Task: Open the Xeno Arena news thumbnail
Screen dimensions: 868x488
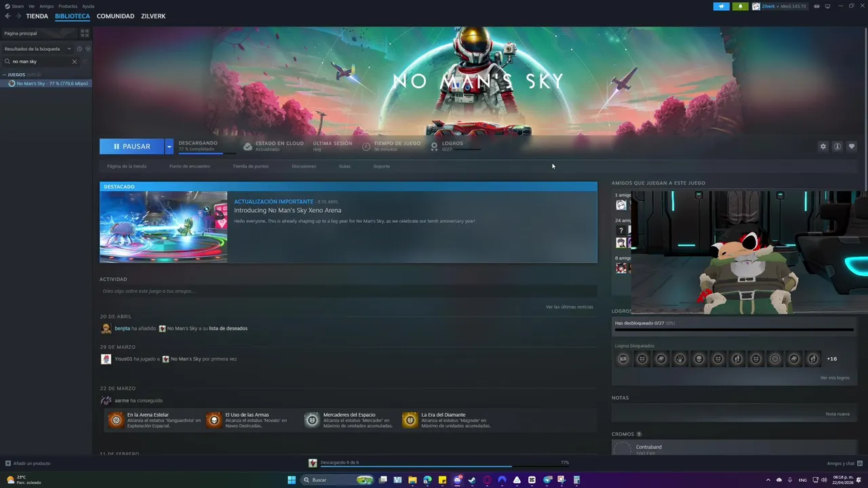Action: (x=163, y=227)
